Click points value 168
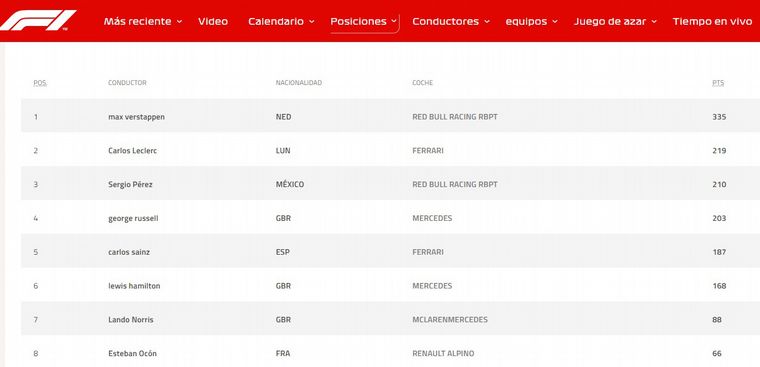760x367 pixels. 719,286
